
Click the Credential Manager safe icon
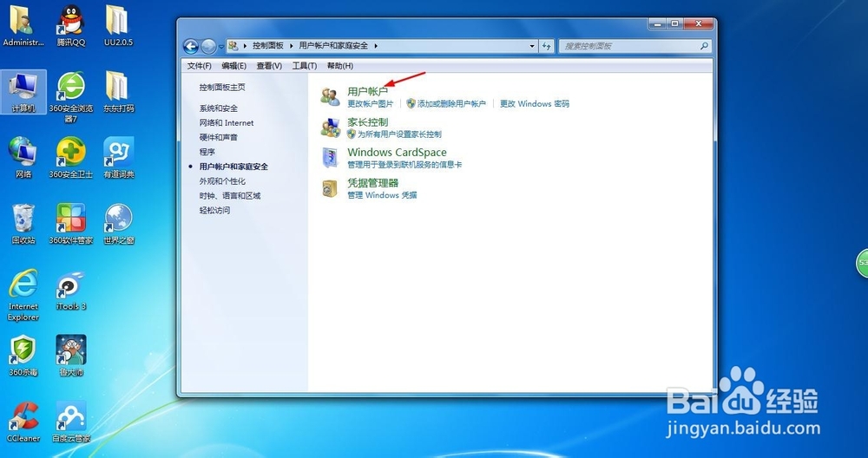tap(330, 188)
